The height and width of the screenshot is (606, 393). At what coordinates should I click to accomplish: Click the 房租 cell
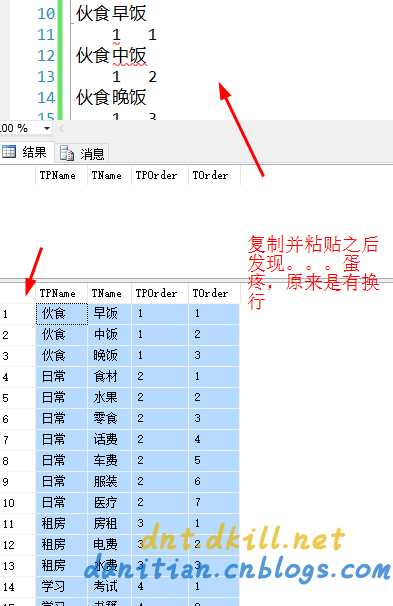pyautogui.click(x=110, y=523)
